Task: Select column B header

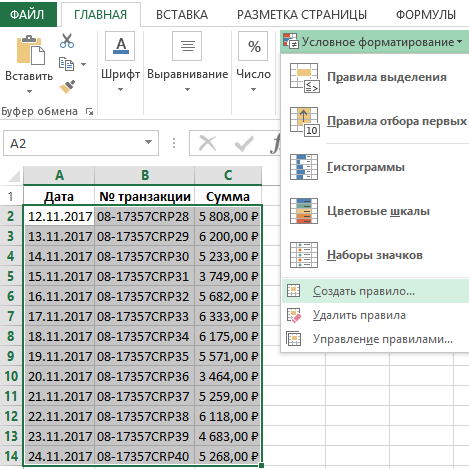Action: tap(145, 175)
